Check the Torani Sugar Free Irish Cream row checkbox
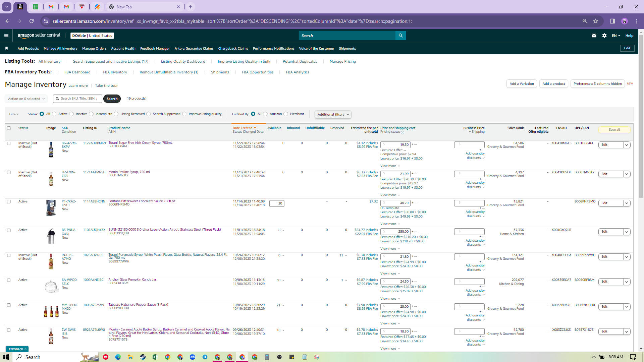The width and height of the screenshot is (644, 362). pos(9,143)
